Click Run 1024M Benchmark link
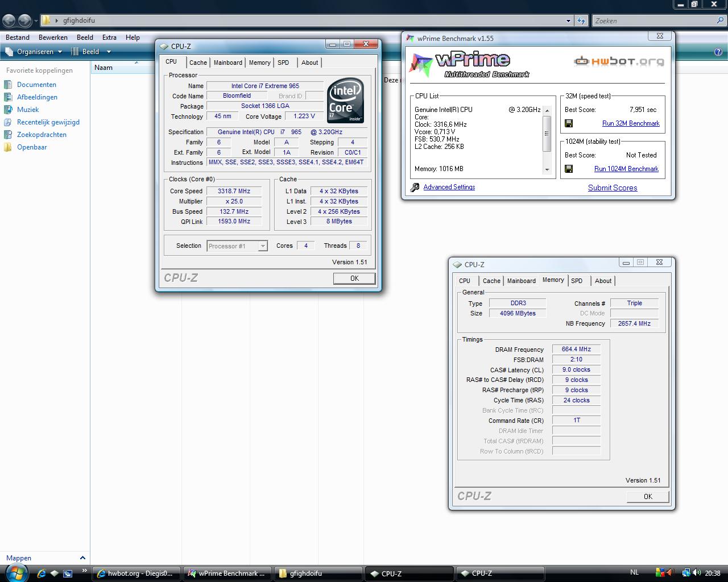 (x=626, y=169)
